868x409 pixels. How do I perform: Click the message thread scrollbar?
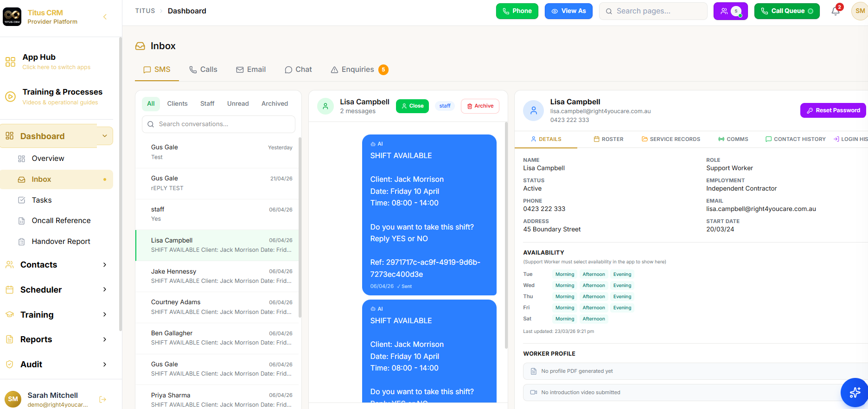506,235
